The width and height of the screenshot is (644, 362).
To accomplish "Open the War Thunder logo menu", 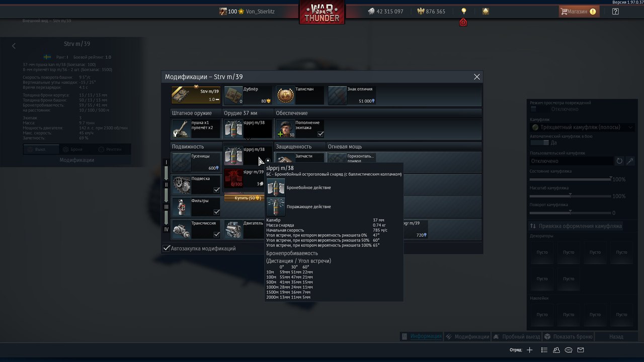I will pyautogui.click(x=322, y=13).
